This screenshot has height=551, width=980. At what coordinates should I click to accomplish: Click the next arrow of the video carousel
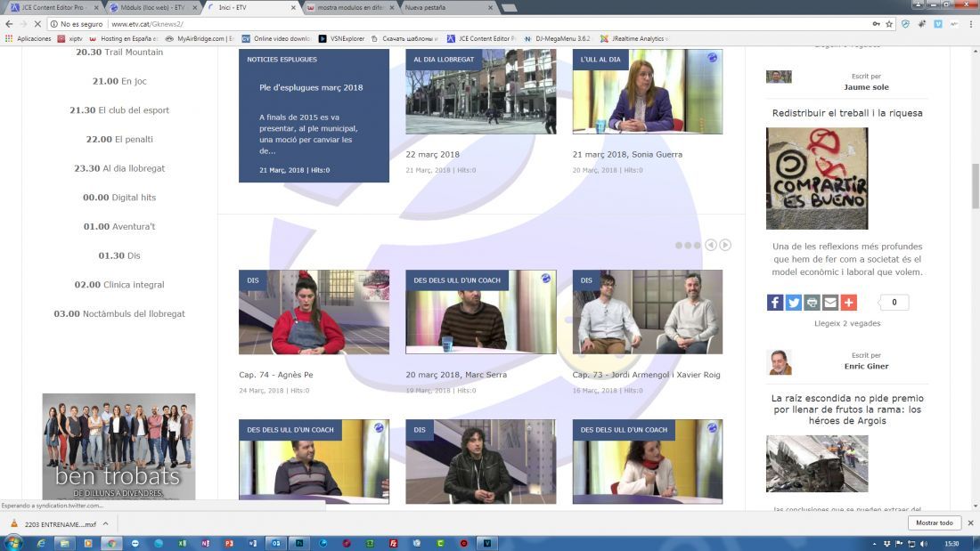click(x=725, y=245)
